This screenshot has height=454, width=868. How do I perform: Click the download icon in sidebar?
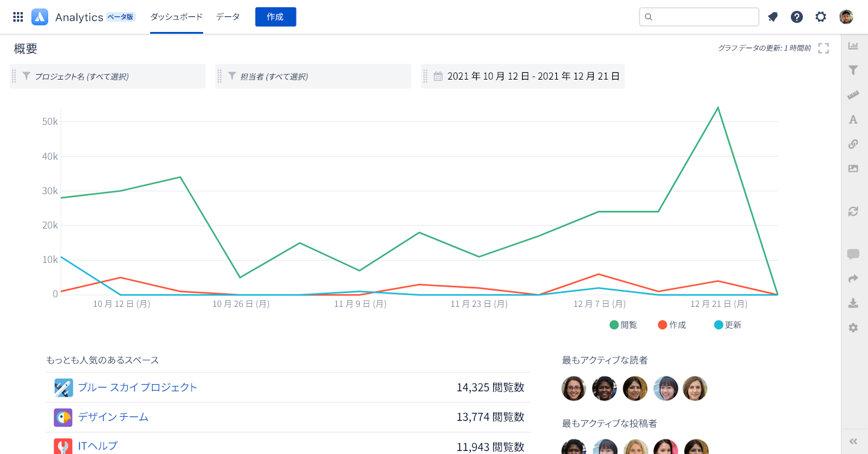853,303
